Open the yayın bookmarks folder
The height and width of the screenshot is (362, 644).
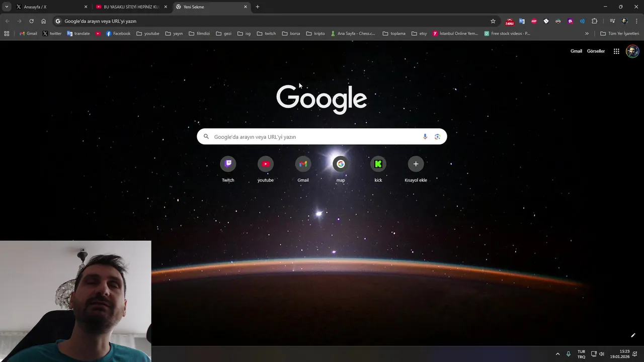[174, 34]
